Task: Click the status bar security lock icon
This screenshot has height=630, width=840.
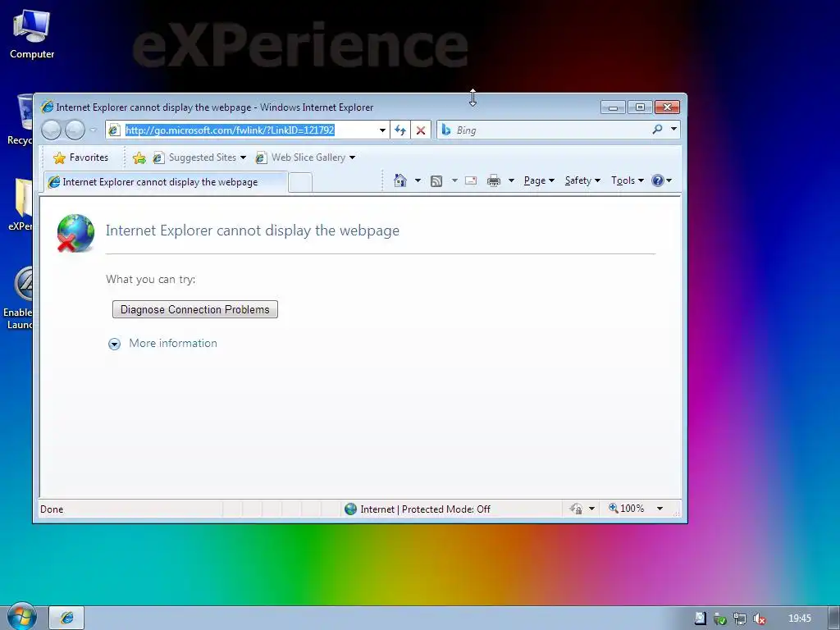Action: [576, 509]
